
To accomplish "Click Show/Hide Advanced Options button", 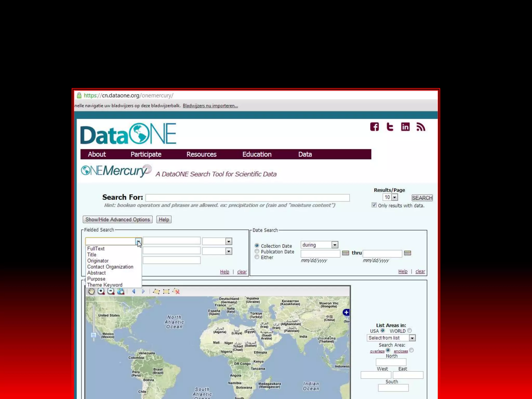I will pyautogui.click(x=117, y=220).
